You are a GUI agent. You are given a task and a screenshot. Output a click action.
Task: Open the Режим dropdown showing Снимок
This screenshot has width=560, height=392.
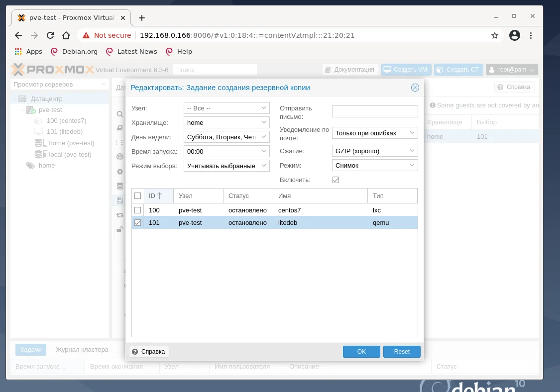[374, 165]
